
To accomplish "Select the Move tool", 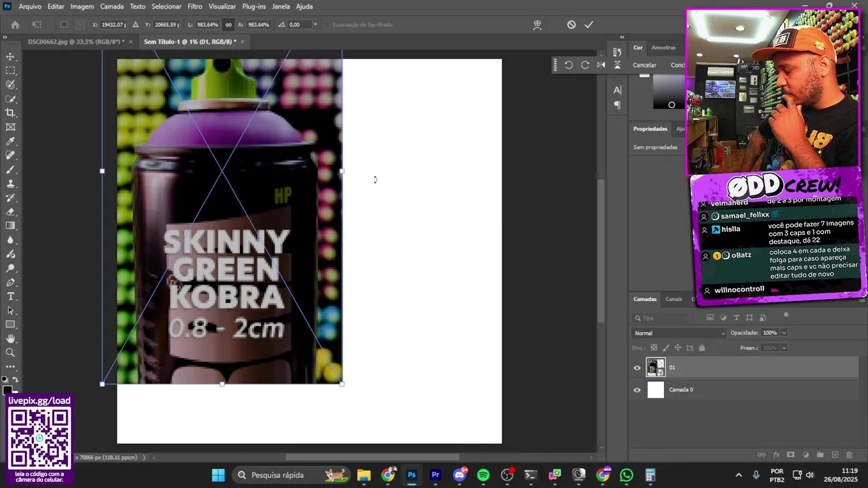I will pos(10,56).
